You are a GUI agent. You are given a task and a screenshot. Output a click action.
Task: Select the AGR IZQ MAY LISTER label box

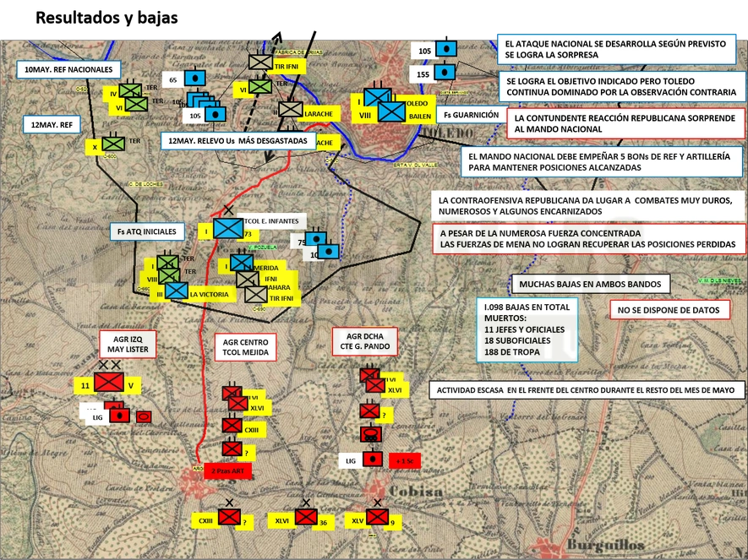(x=128, y=344)
